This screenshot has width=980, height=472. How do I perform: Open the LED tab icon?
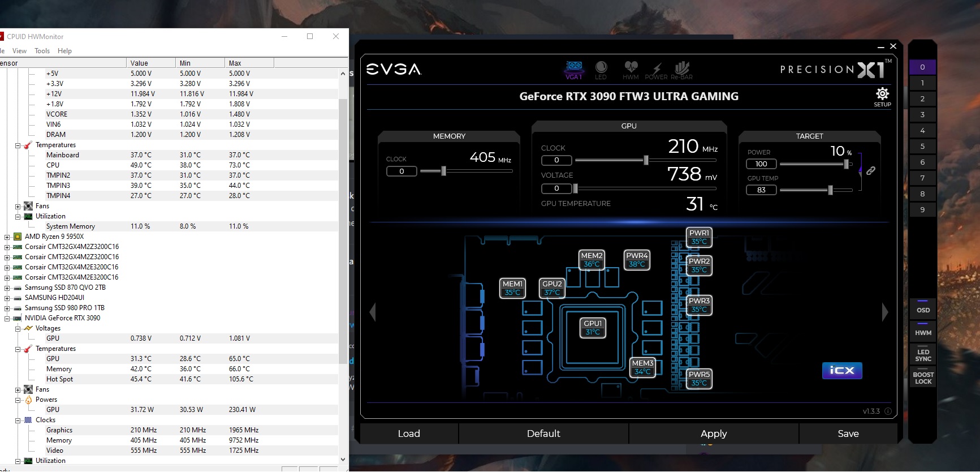tap(601, 70)
